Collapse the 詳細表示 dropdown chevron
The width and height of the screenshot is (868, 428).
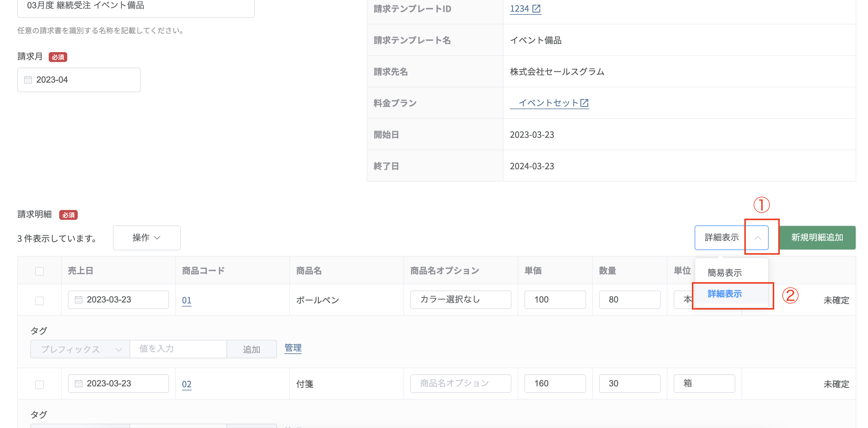(758, 238)
